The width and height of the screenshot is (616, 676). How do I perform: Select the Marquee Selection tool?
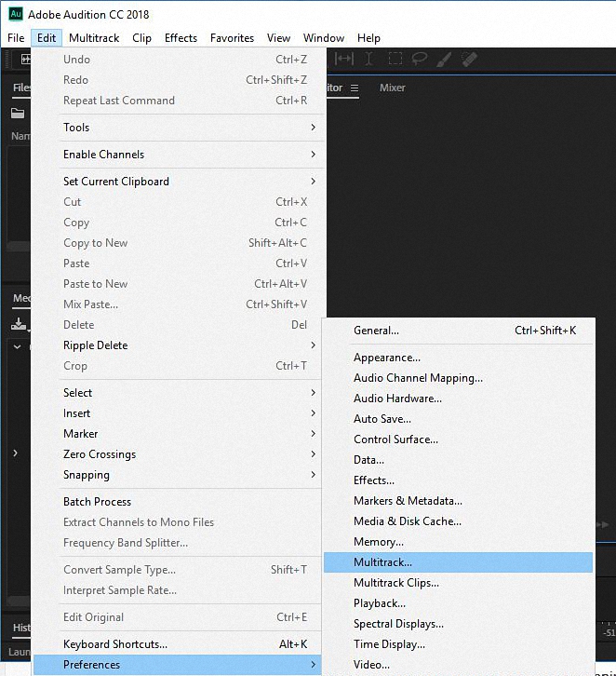(x=395, y=59)
